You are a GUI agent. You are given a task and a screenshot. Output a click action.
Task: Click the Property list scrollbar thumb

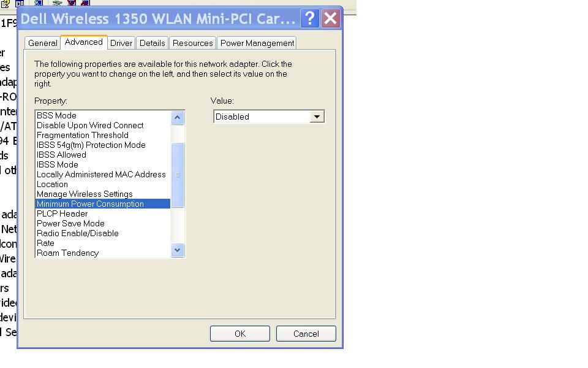tap(178, 175)
